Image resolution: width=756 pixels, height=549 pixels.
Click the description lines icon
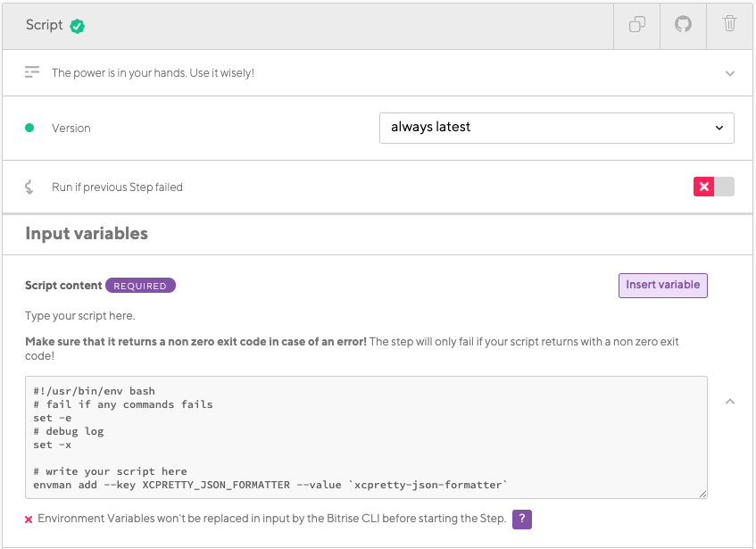(x=32, y=72)
